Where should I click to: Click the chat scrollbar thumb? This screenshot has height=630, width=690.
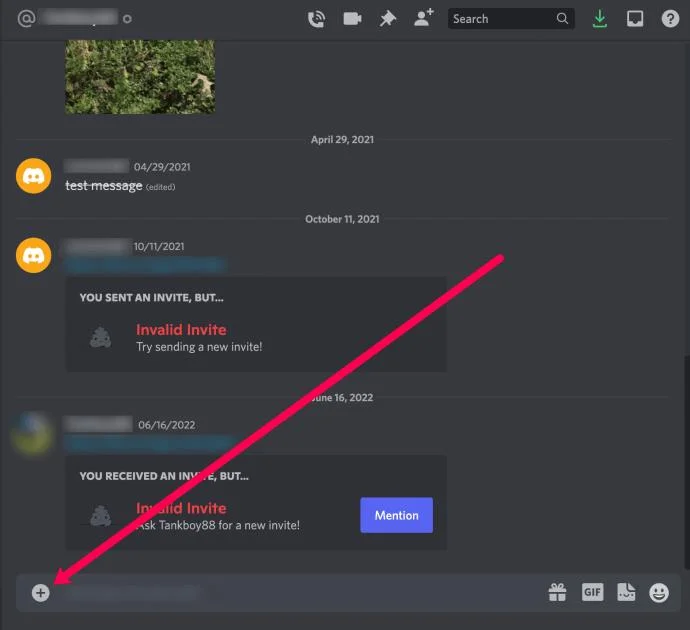pos(686,462)
